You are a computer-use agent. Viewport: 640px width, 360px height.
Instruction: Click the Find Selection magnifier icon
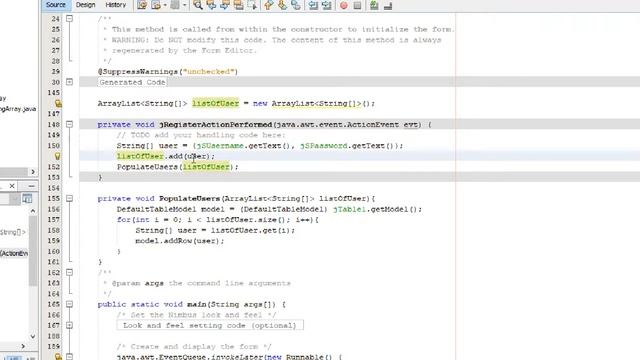(198, 5)
